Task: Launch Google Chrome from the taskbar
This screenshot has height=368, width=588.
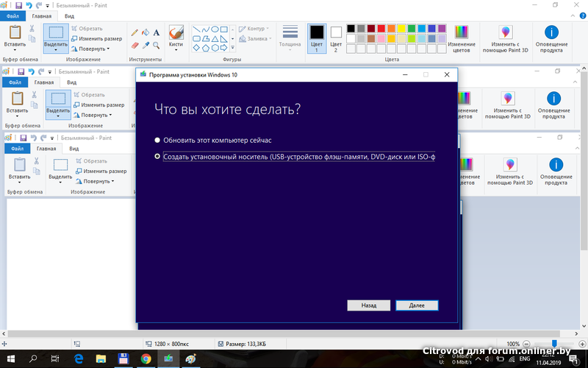Action: (146, 359)
